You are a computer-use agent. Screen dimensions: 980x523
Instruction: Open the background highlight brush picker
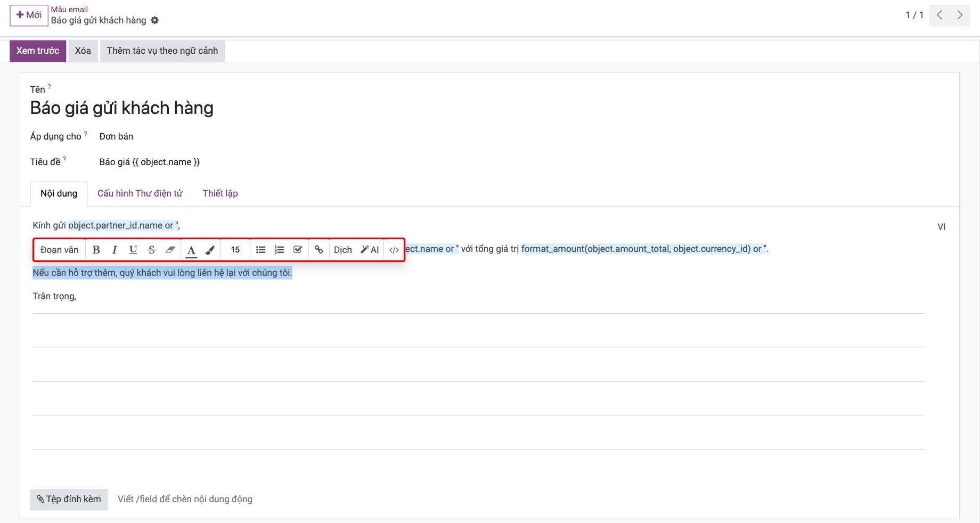210,250
